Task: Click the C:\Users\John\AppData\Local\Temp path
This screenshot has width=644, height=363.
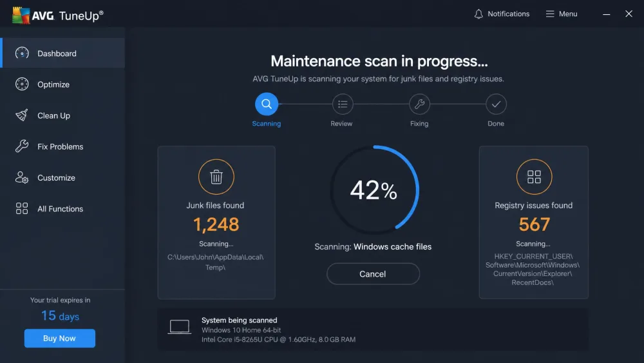Action: point(215,262)
